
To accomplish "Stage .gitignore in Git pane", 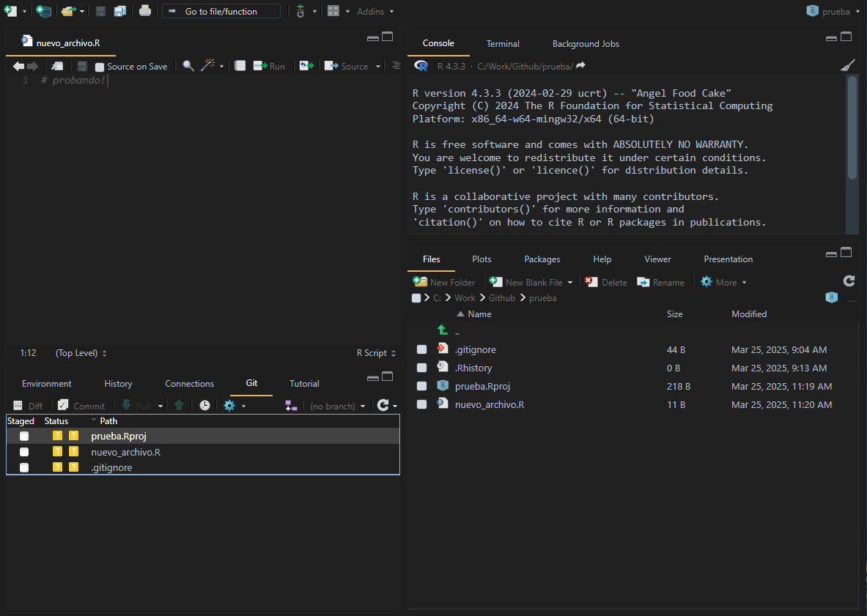I will (x=23, y=467).
